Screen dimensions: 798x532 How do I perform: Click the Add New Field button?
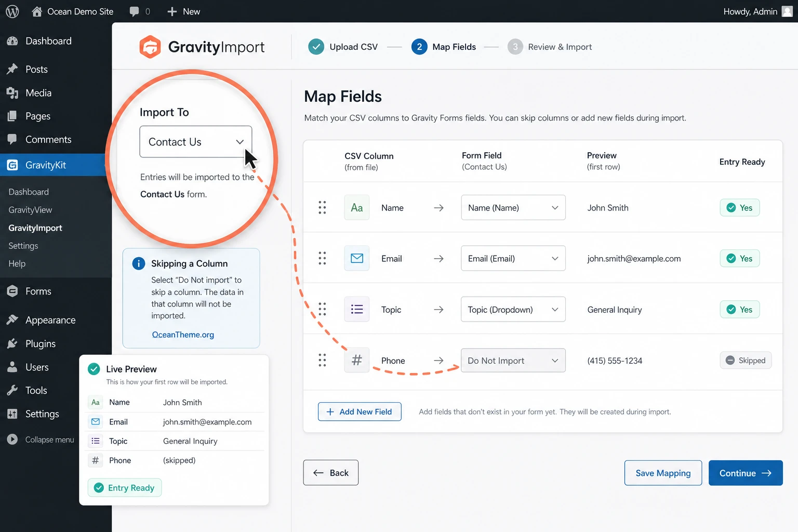click(x=360, y=411)
